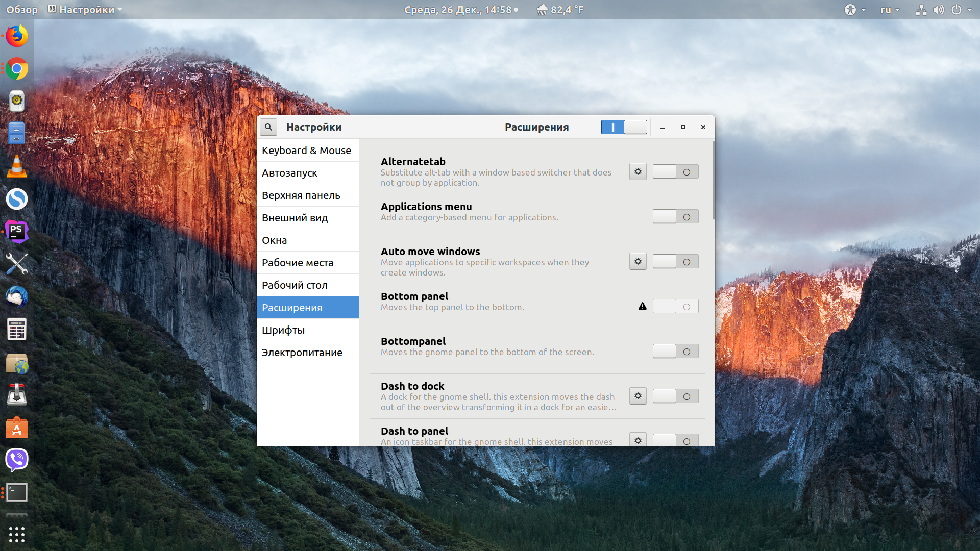Open Alternatetab extension settings gear
Viewport: 980px width, 551px height.
tap(638, 171)
